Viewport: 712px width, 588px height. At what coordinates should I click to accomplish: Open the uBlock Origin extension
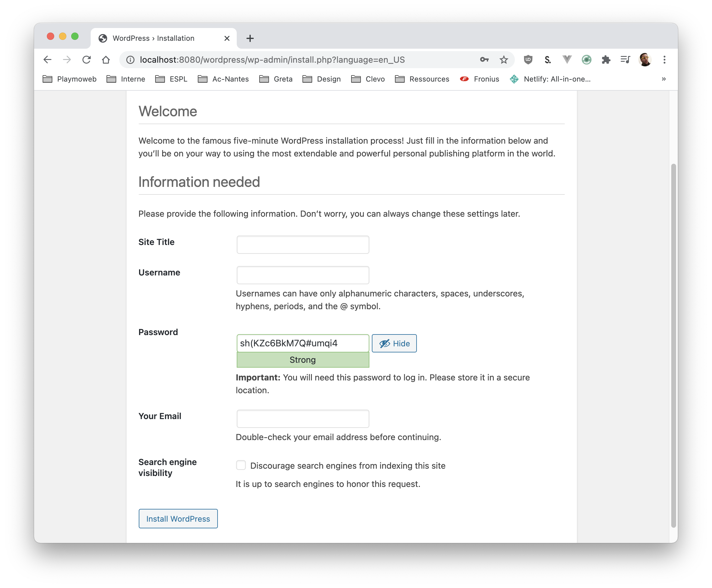click(528, 60)
